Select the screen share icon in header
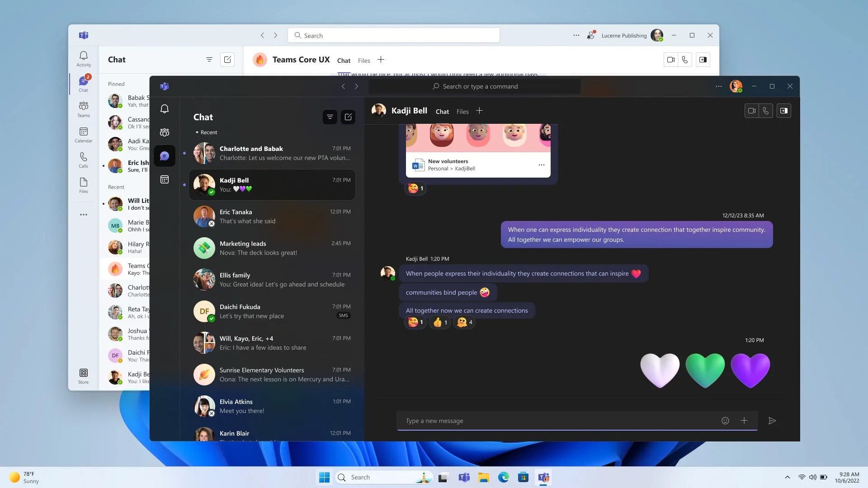The width and height of the screenshot is (868, 488). (784, 111)
